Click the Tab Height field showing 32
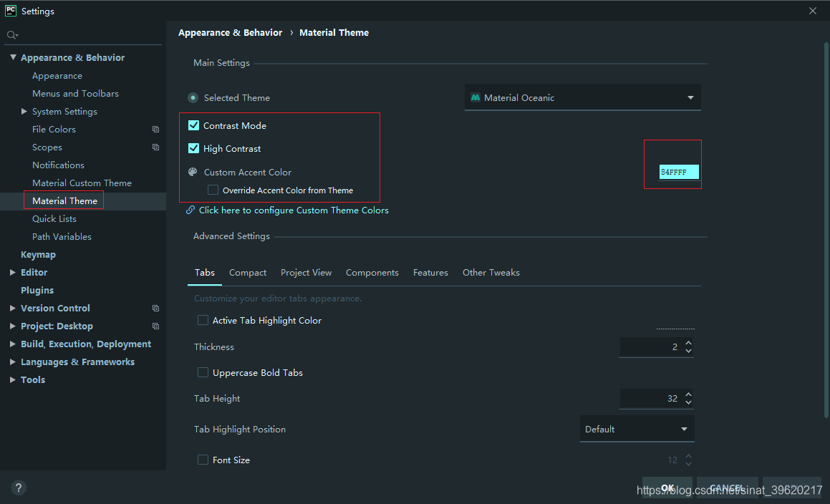The image size is (830, 504). click(651, 399)
